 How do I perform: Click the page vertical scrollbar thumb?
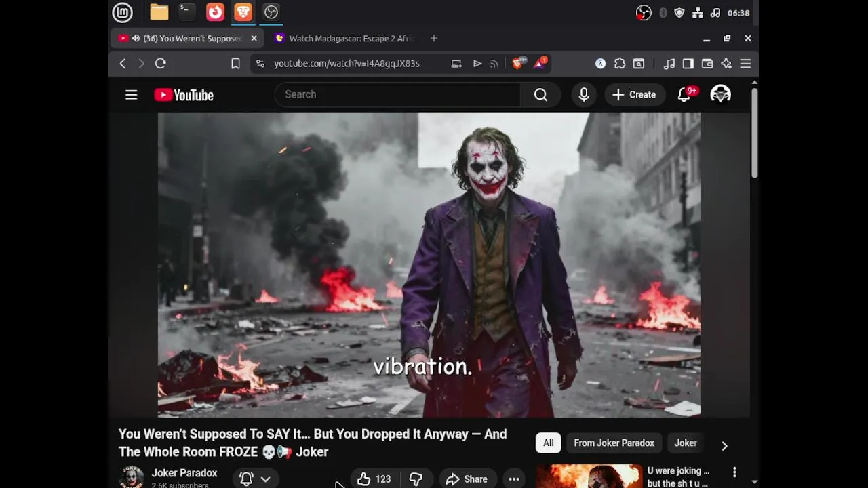[x=754, y=132]
